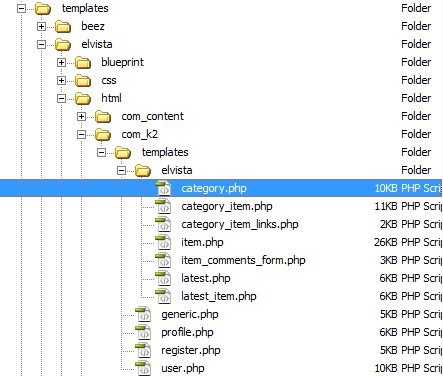Click the user.php file icon

click(143, 368)
